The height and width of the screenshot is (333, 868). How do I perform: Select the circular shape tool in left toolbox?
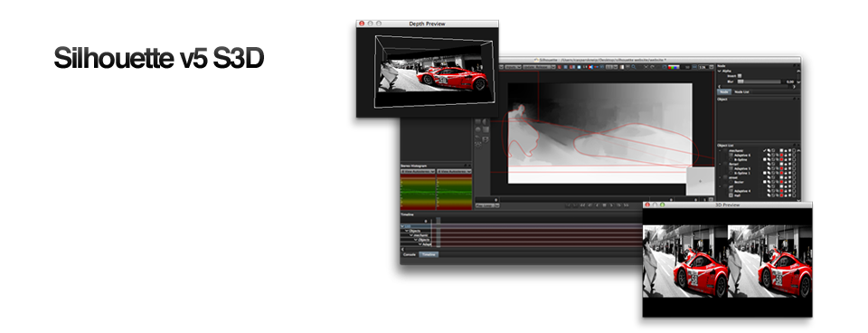click(477, 129)
